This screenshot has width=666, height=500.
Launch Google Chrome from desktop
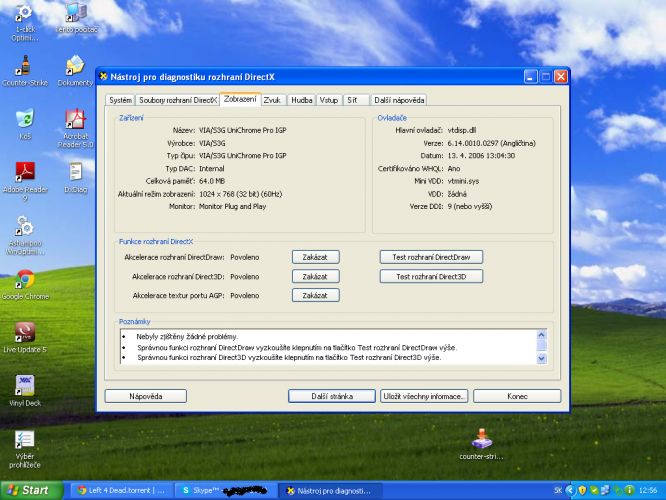(25, 285)
